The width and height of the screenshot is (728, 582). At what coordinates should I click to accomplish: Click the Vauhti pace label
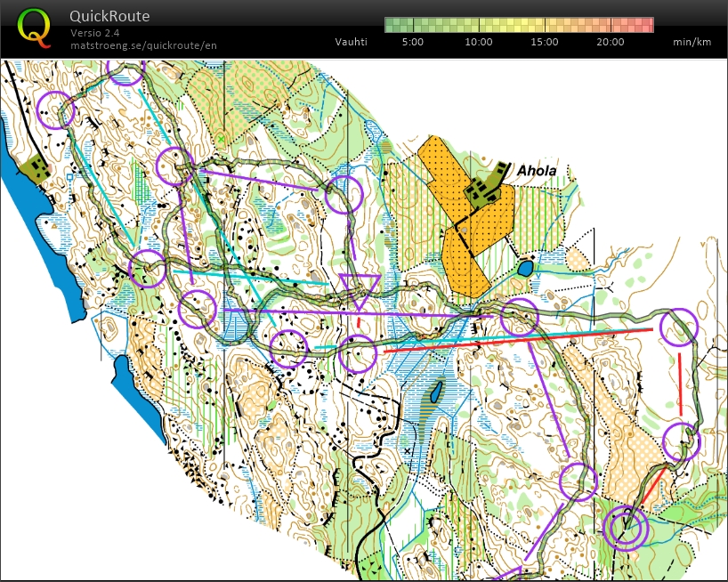(x=352, y=42)
